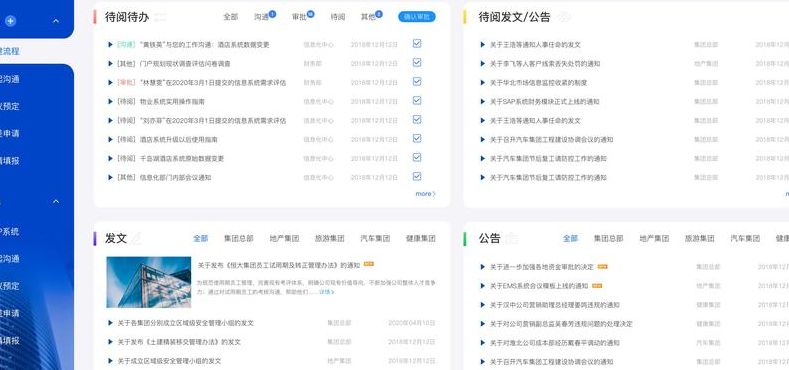Click NEW badge after 恒大集团员工试用期 notice
The width and height of the screenshot is (789, 370).
(x=368, y=264)
